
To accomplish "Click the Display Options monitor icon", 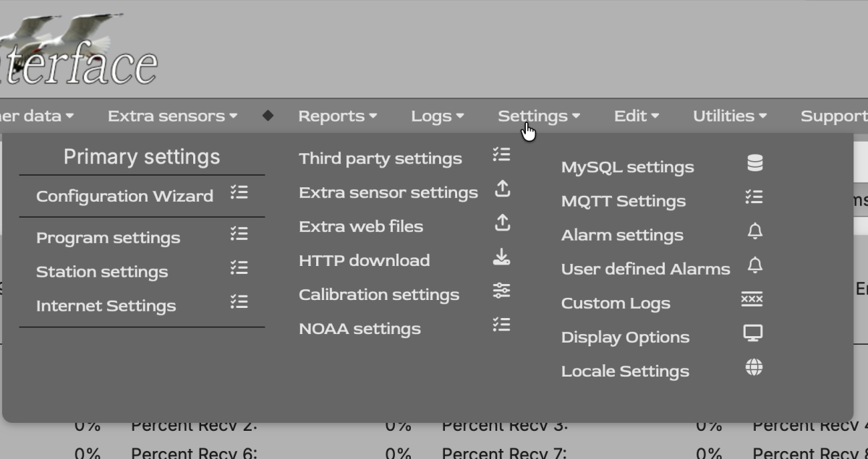I will 754,333.
